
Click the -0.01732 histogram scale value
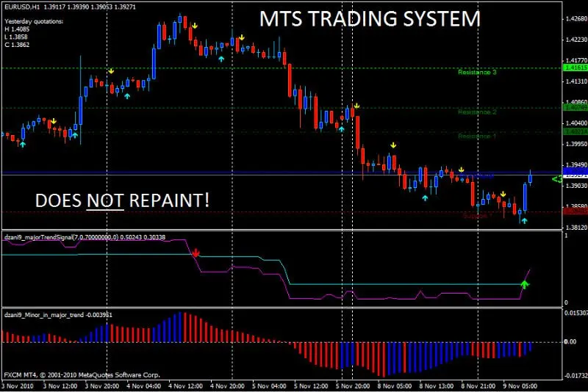[576, 375]
